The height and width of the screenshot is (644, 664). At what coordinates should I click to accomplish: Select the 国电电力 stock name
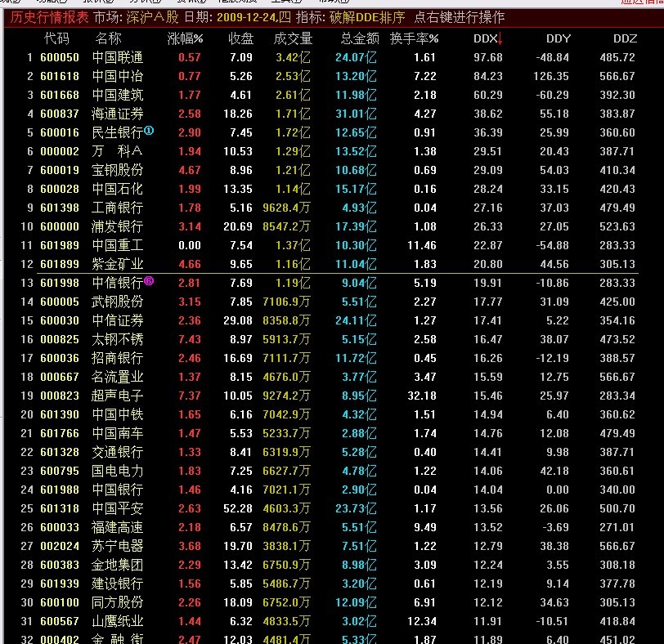pyautogui.click(x=118, y=471)
